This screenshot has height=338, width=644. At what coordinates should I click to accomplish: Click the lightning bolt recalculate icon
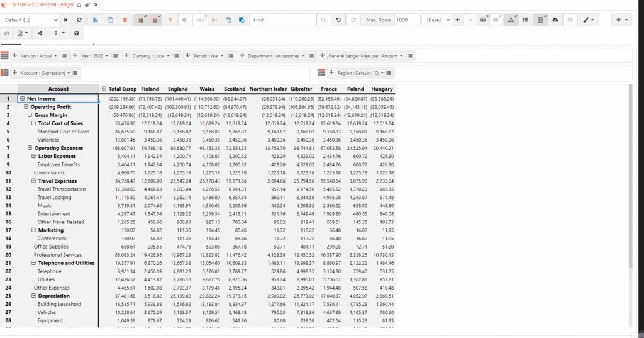[x=170, y=20]
